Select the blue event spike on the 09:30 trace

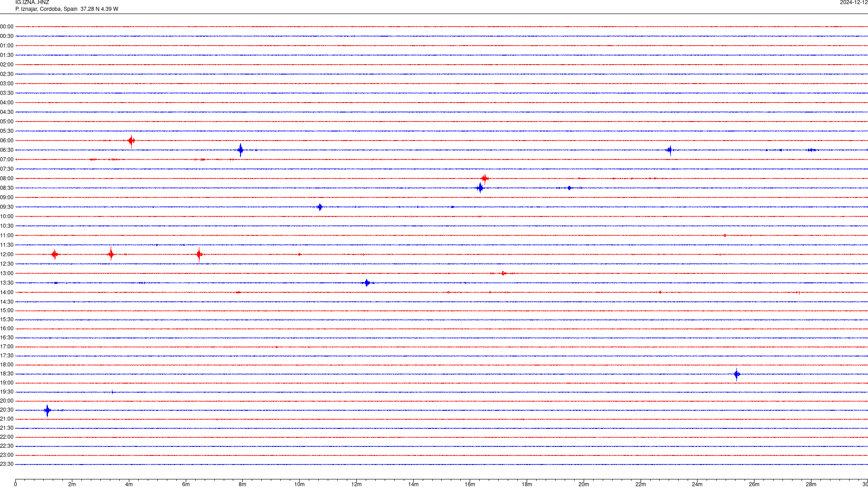pos(320,207)
